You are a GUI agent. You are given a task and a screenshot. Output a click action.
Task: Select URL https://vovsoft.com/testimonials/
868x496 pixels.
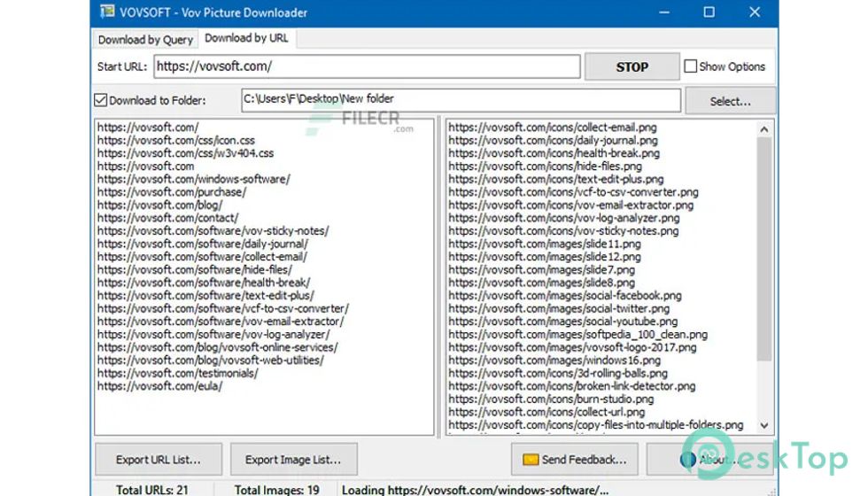point(178,373)
